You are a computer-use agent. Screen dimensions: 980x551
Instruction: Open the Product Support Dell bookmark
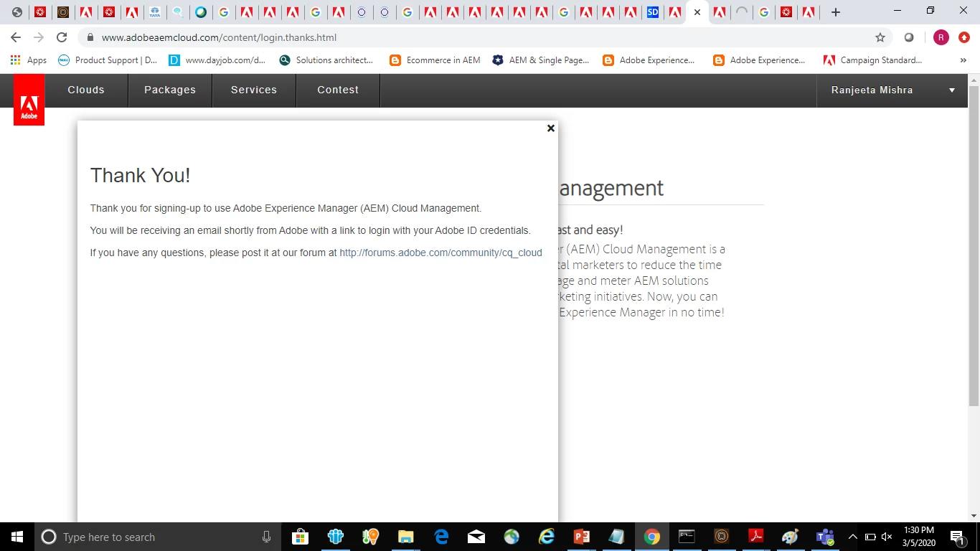click(107, 60)
